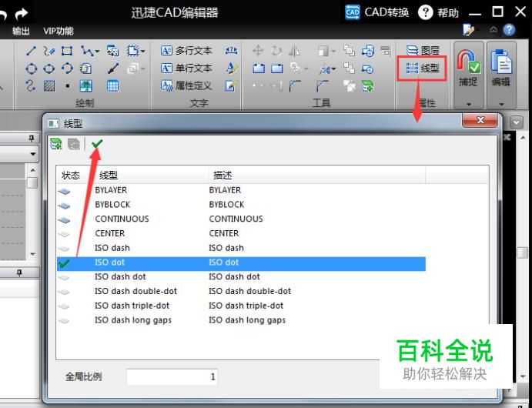
Task: Click the 线型 column header
Action: [109, 176]
